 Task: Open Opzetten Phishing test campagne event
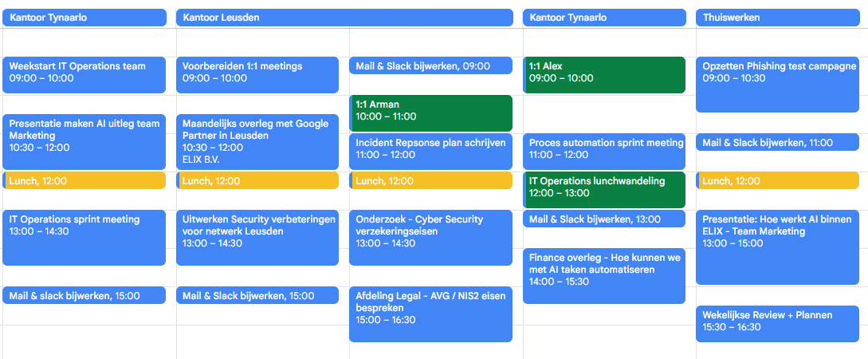(x=778, y=85)
